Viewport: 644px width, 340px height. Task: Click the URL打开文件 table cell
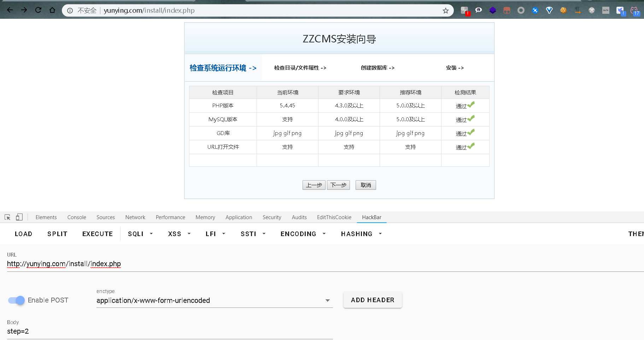223,147
